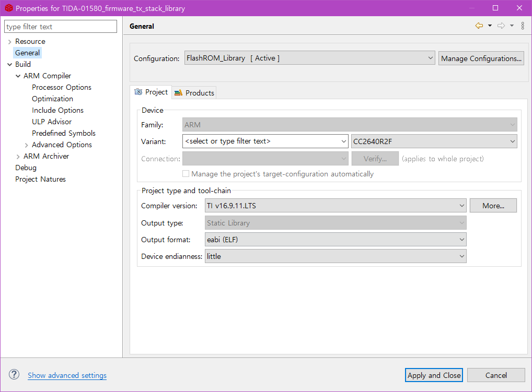Viewport: 532px width, 392px height.
Task: Expand the Advanced Options tree node
Action: coord(27,145)
